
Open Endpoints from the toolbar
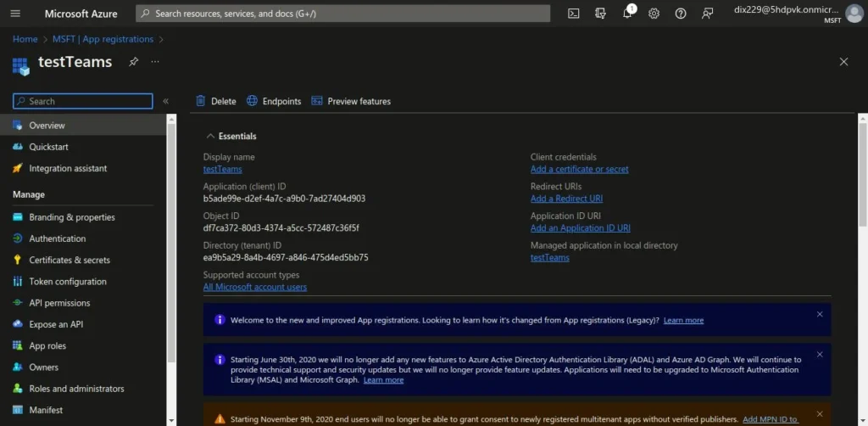click(x=274, y=101)
